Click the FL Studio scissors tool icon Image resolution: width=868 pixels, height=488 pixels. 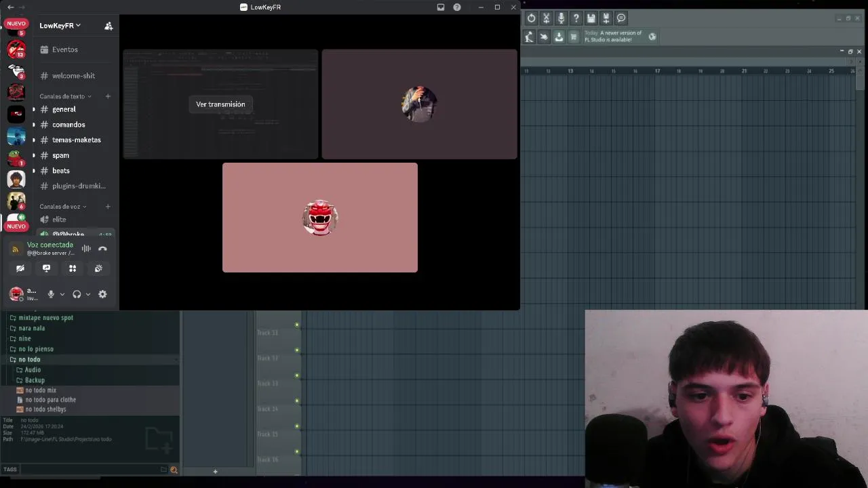tap(547, 18)
